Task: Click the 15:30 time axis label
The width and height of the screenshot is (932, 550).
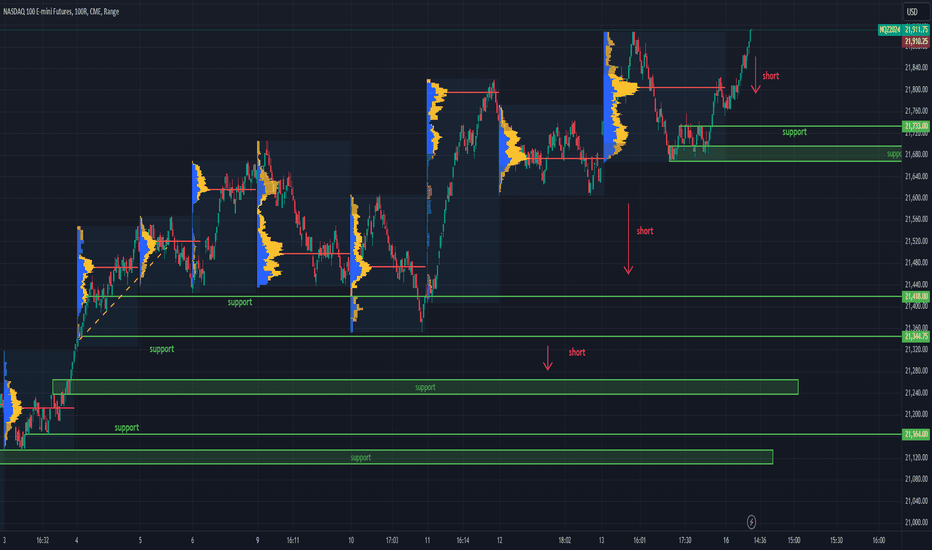Action: (836, 540)
